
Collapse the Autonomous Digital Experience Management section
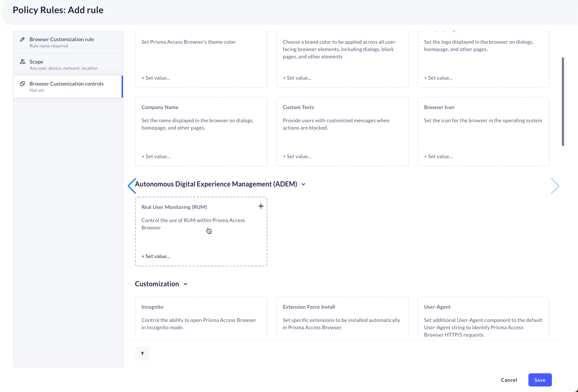pos(303,184)
